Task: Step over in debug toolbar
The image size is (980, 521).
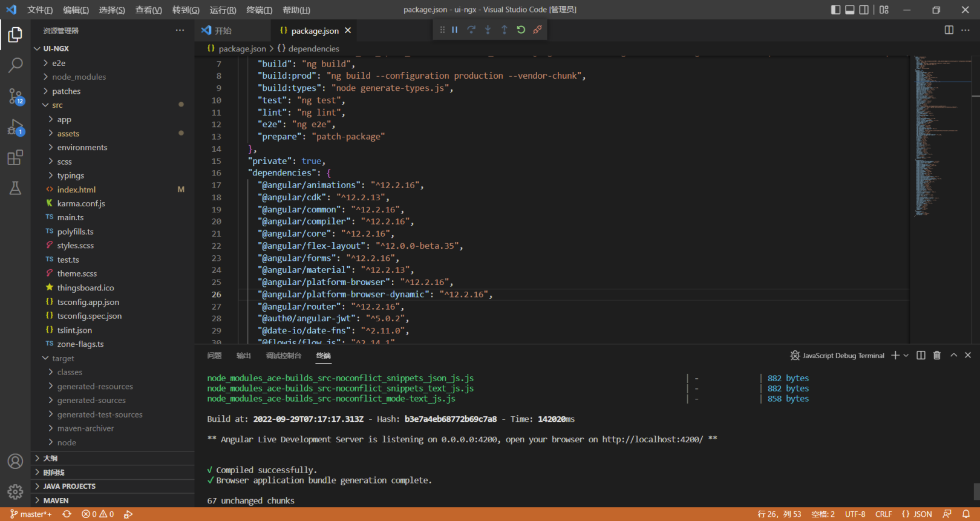Action: pyautogui.click(x=471, y=30)
